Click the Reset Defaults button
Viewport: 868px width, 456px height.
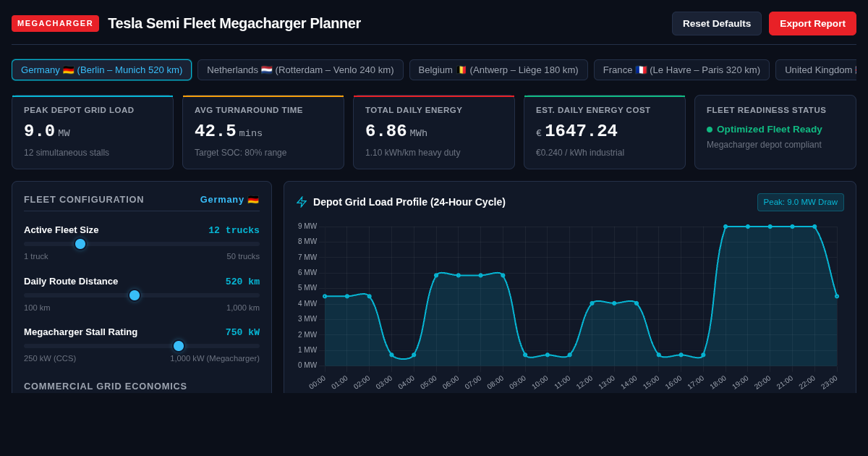tap(717, 23)
